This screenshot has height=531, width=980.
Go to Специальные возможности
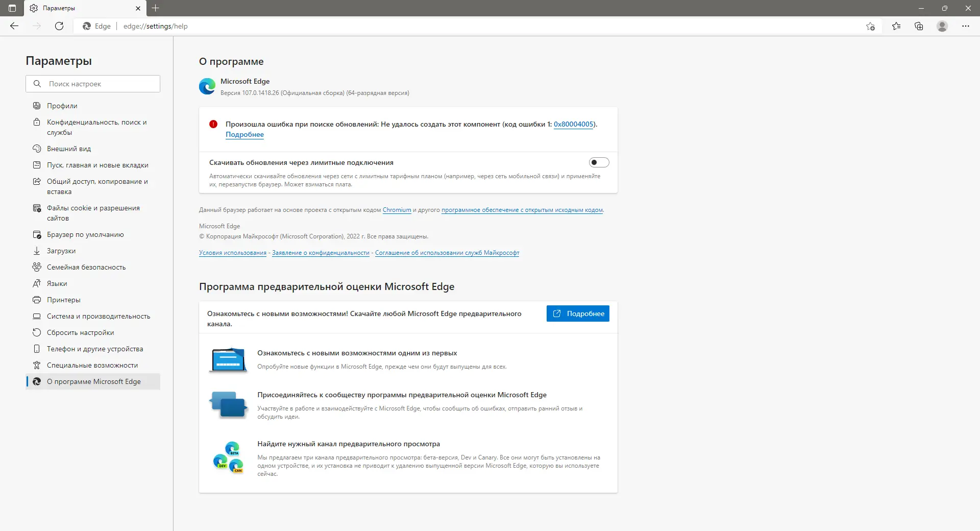pyautogui.click(x=93, y=365)
